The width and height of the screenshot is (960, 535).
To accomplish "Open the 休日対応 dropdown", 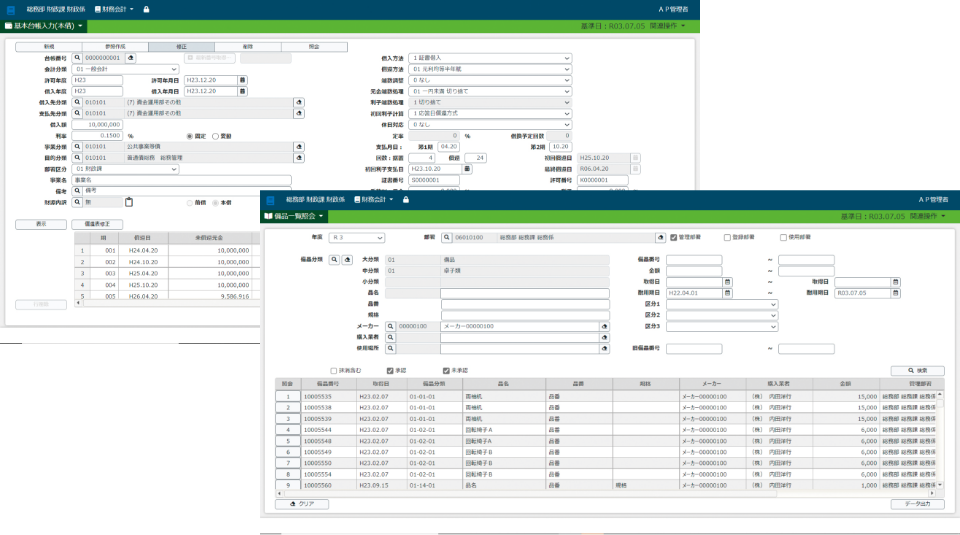I will (x=490, y=125).
